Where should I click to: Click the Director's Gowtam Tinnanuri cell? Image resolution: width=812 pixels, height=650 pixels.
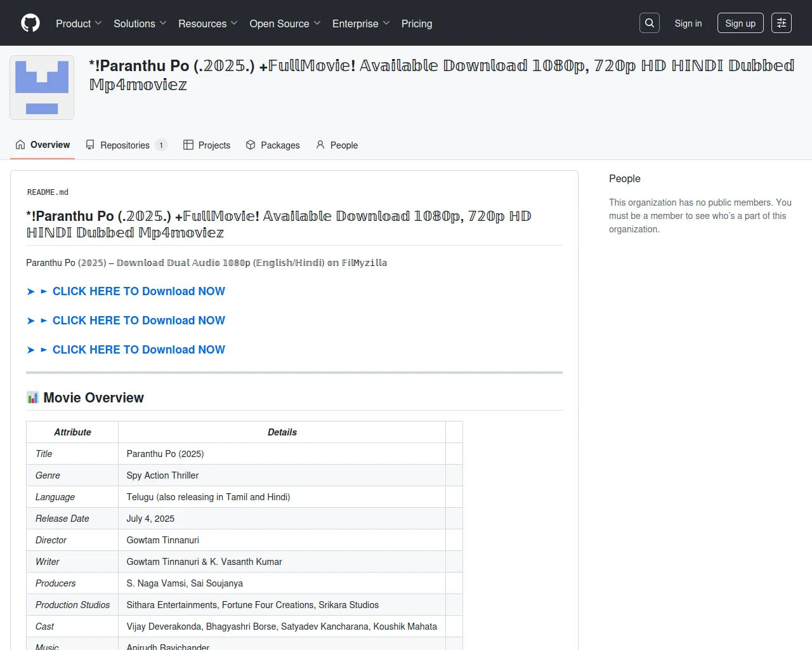tap(282, 540)
